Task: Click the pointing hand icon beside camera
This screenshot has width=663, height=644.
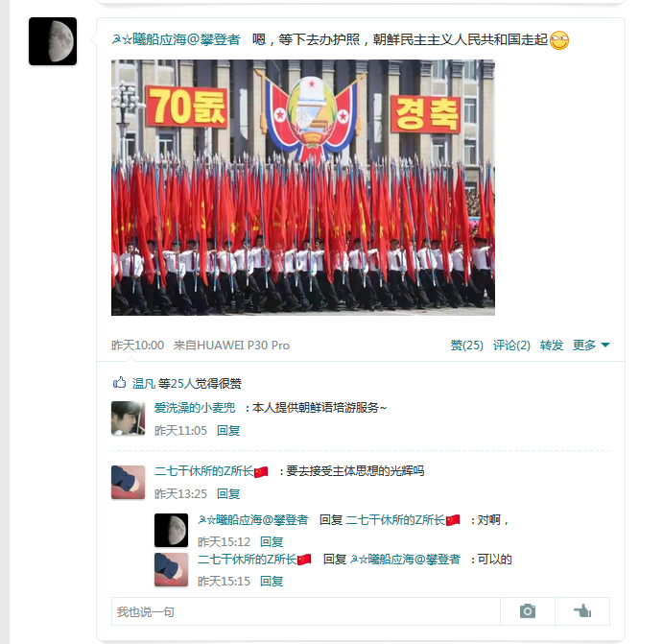Action: point(582,611)
